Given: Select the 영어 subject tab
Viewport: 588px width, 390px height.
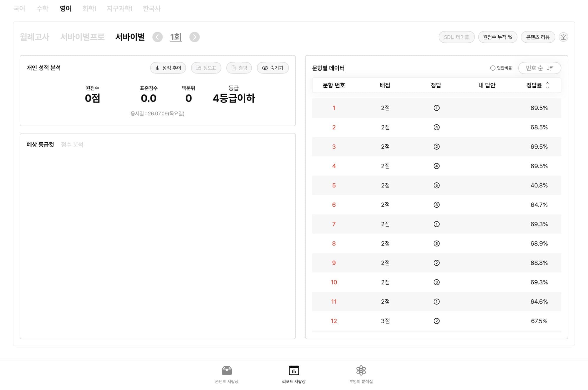Looking at the screenshot, I should pyautogui.click(x=66, y=9).
